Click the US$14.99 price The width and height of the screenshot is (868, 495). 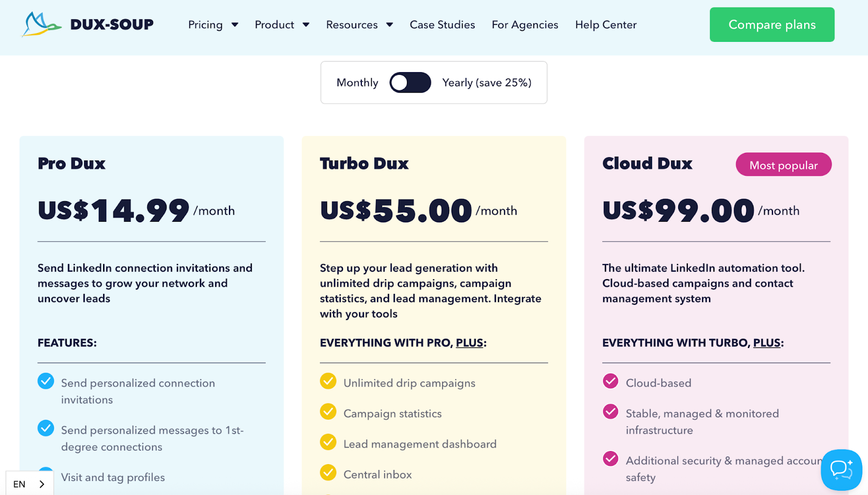point(113,210)
